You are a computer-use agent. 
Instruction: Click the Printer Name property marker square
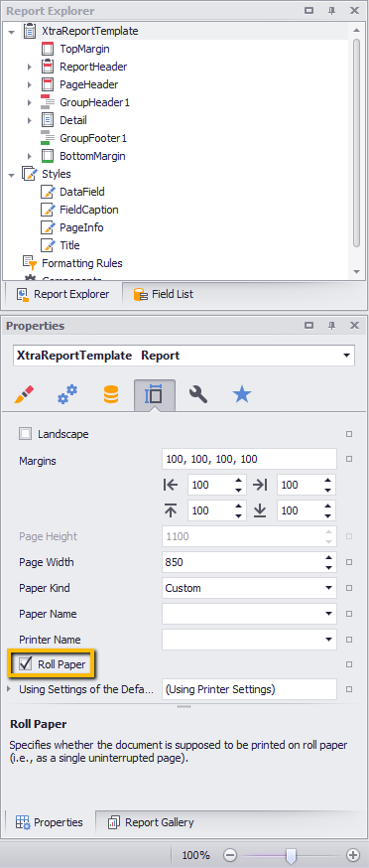pos(349,640)
